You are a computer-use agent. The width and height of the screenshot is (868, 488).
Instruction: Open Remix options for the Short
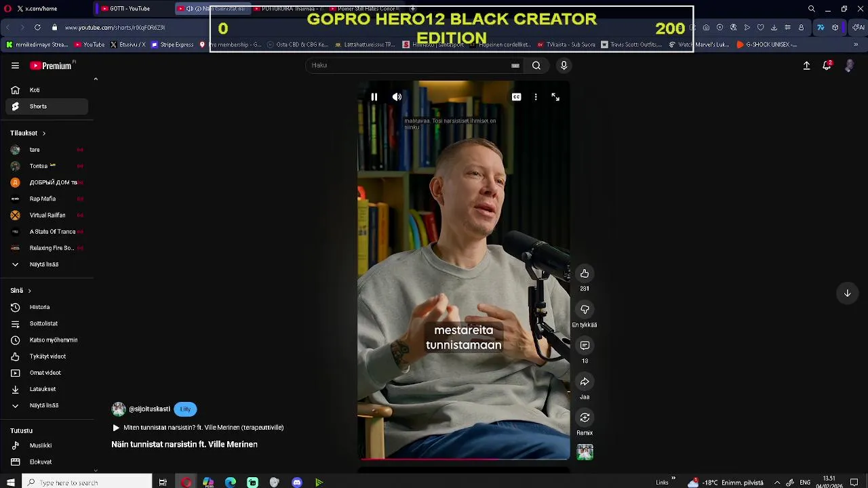point(585,418)
